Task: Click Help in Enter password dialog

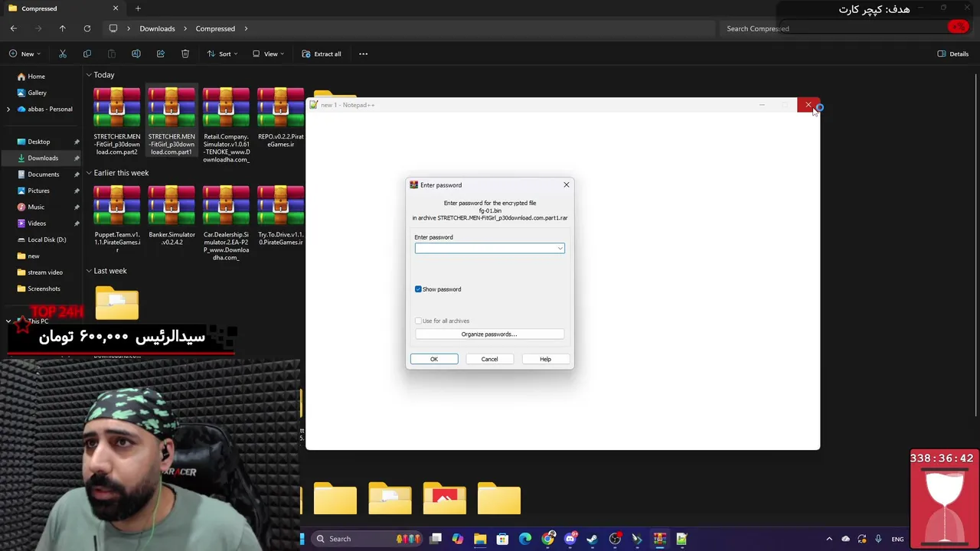Action: pyautogui.click(x=545, y=359)
